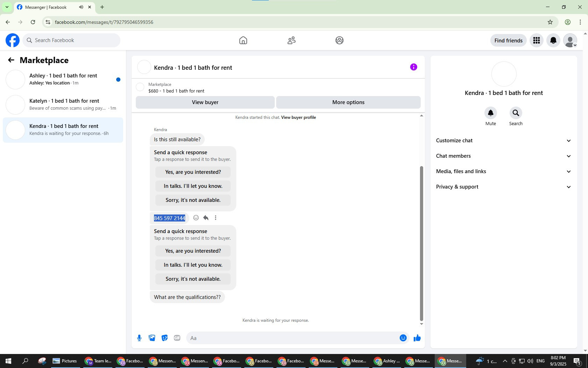Open the sticker picker icon
This screenshot has height=368, width=588.
[x=164, y=338]
